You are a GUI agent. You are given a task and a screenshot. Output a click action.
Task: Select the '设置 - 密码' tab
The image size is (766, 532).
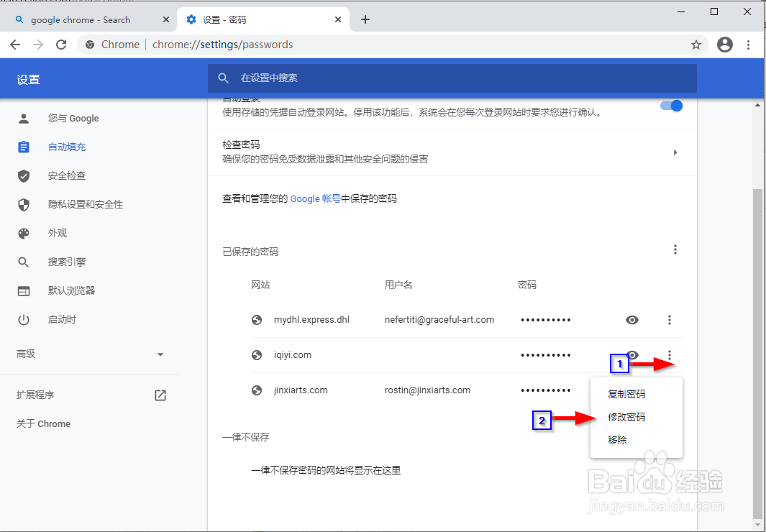click(264, 19)
